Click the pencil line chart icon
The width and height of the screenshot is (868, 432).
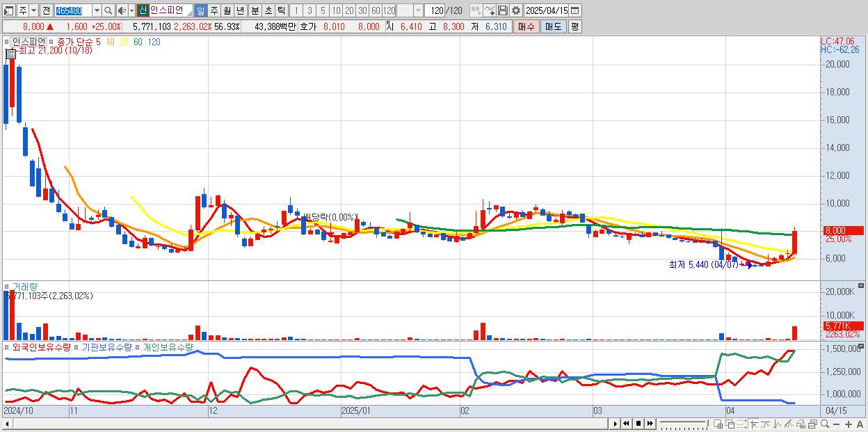[x=789, y=424]
